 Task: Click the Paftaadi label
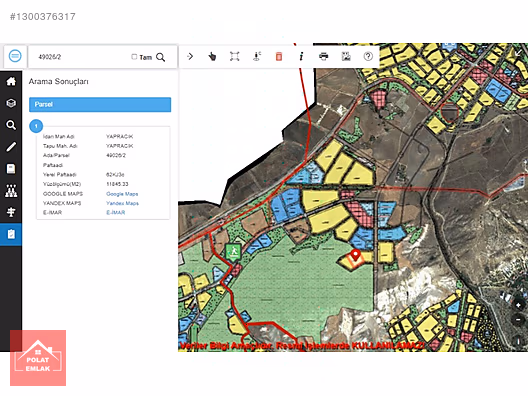53,165
